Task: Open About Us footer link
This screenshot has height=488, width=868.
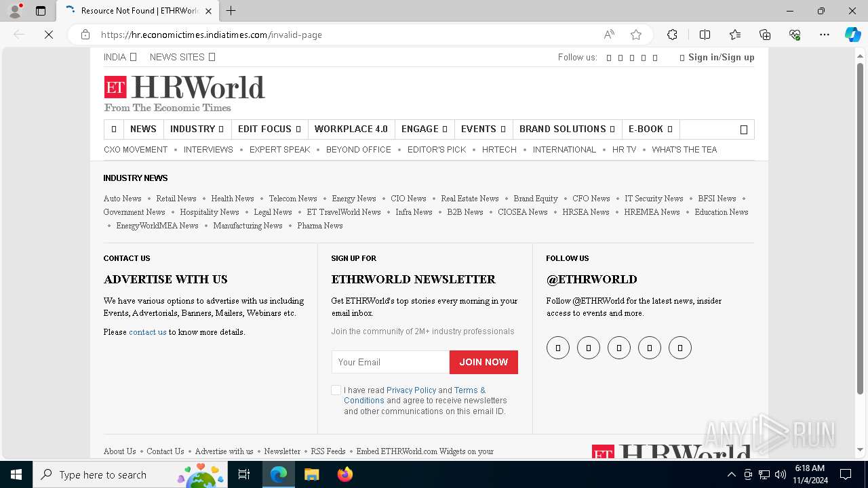Action: [x=119, y=451]
